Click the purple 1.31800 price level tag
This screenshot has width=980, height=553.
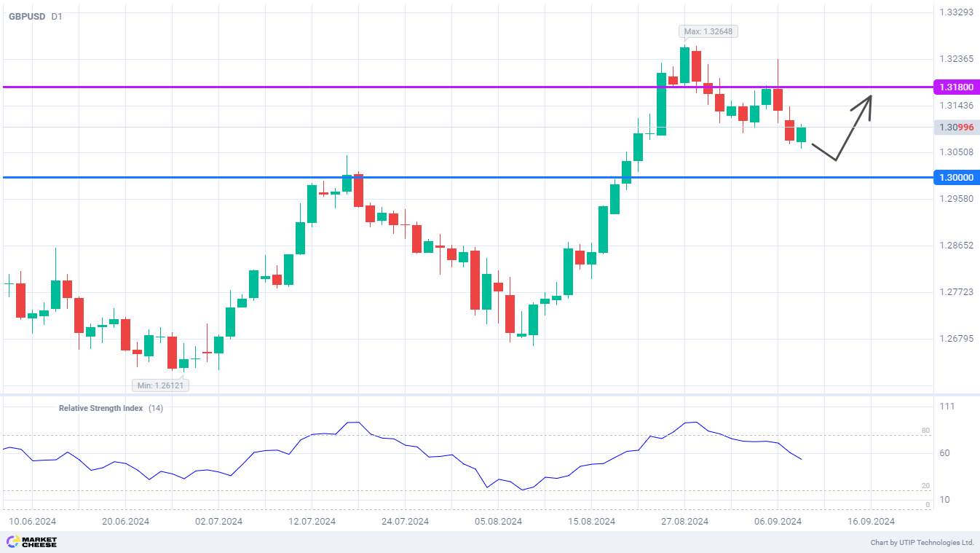coord(955,87)
